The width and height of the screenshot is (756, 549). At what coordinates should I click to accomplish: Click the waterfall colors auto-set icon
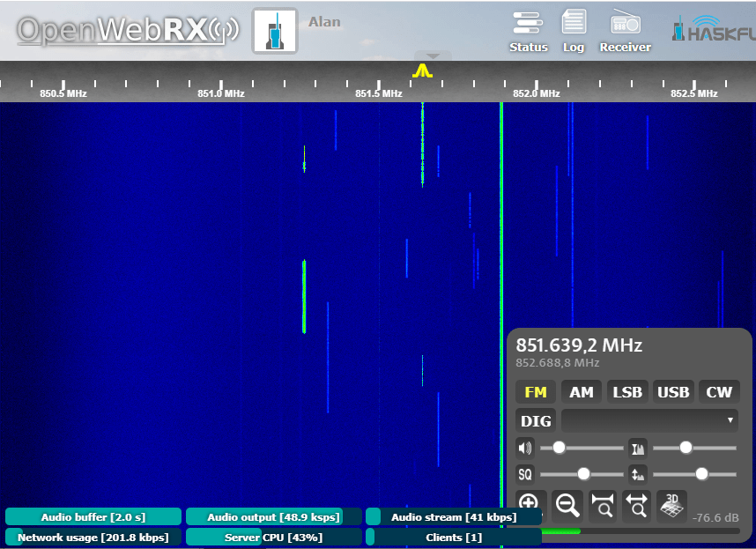coord(638,448)
